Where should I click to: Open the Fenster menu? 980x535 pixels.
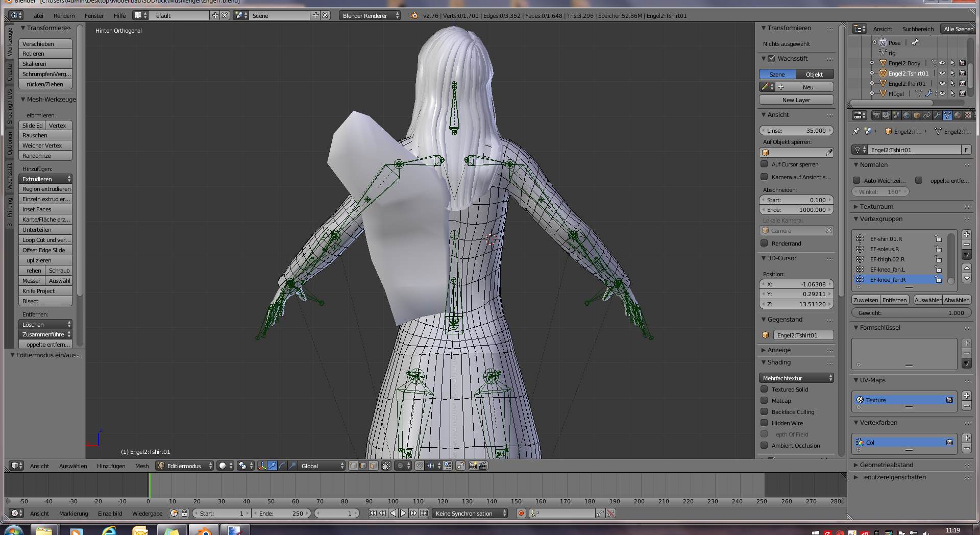pyautogui.click(x=94, y=16)
